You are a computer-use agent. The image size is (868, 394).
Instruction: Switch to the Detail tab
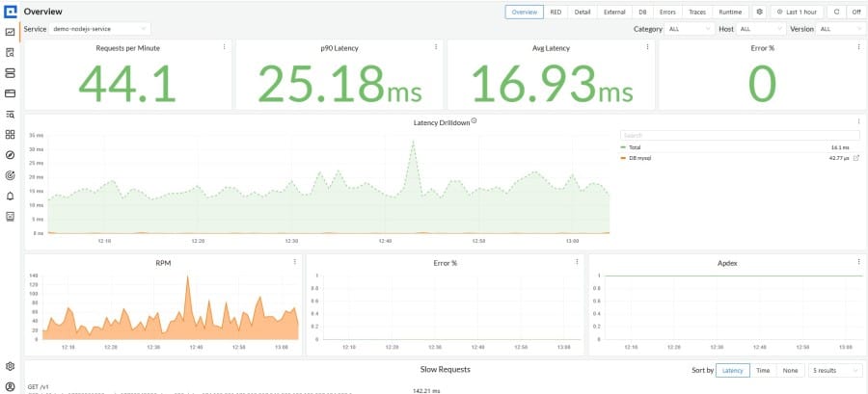[583, 12]
